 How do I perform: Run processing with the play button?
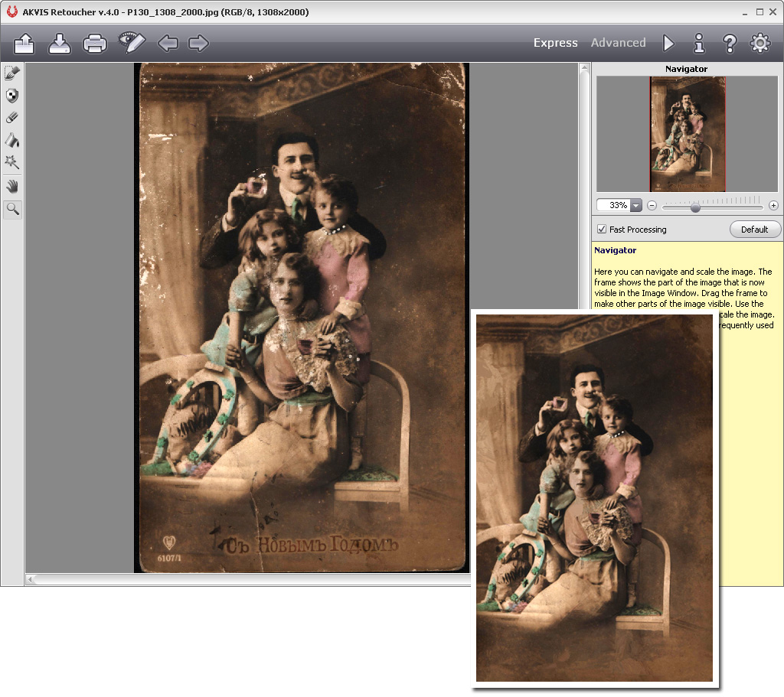(669, 43)
